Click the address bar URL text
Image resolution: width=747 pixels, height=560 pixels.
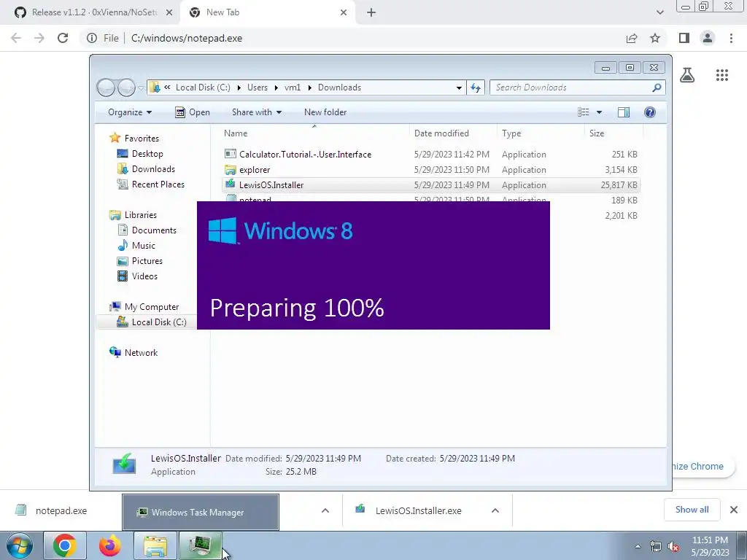click(x=187, y=38)
